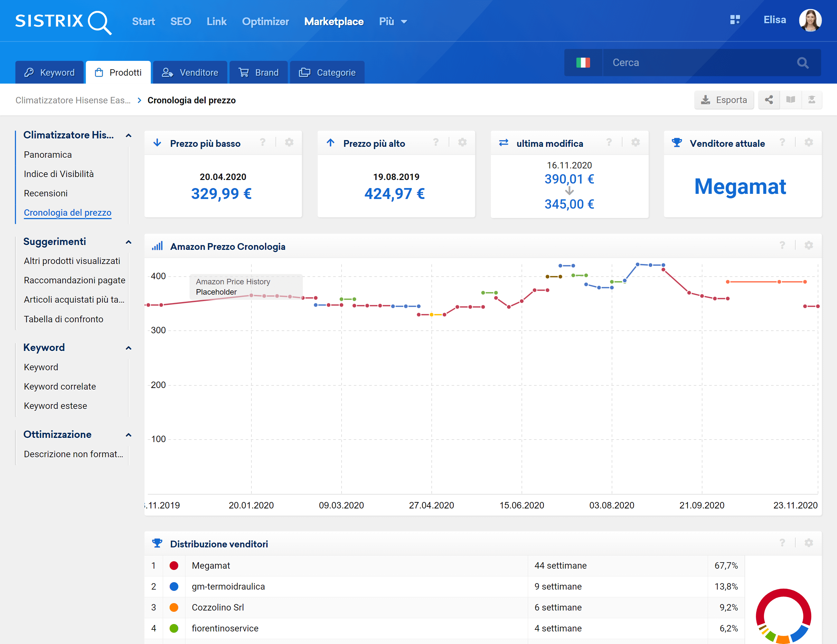837x644 pixels.
Task: Click the blue gm-termoidraulica color dot
Action: pyautogui.click(x=174, y=586)
